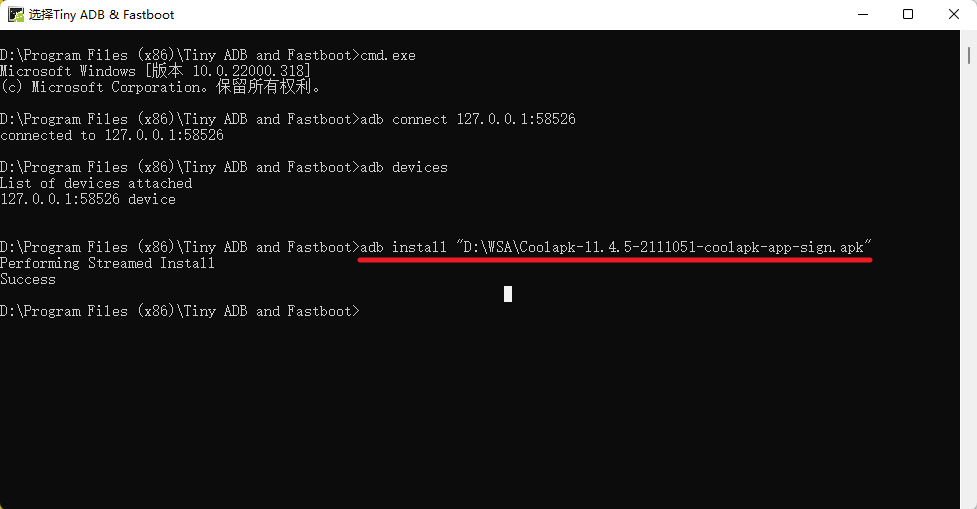The width and height of the screenshot is (977, 509).
Task: Click the '127.0.0.1:58526 device' entry
Action: coord(88,200)
